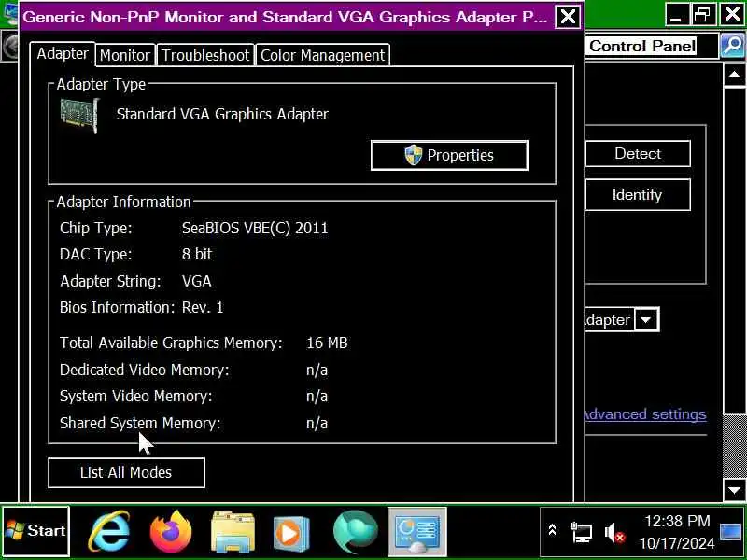Viewport: 747px width, 560px height.
Task: Select the SeaBIOS VBE(C) 2011 chip text
Action: [255, 228]
